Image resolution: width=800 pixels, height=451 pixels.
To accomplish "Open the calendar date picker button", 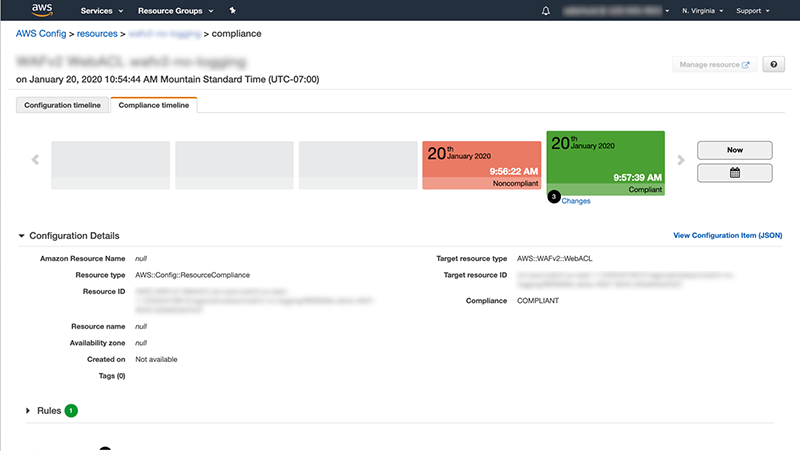I will [x=735, y=173].
